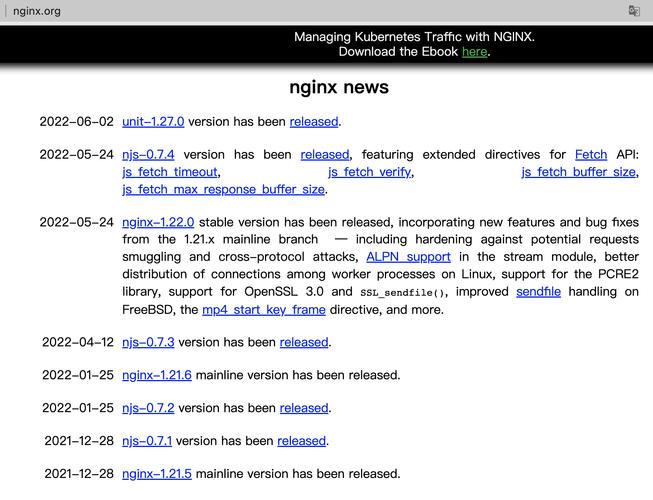Open the Fetch API link
This screenshot has height=500, width=653.
591,154
